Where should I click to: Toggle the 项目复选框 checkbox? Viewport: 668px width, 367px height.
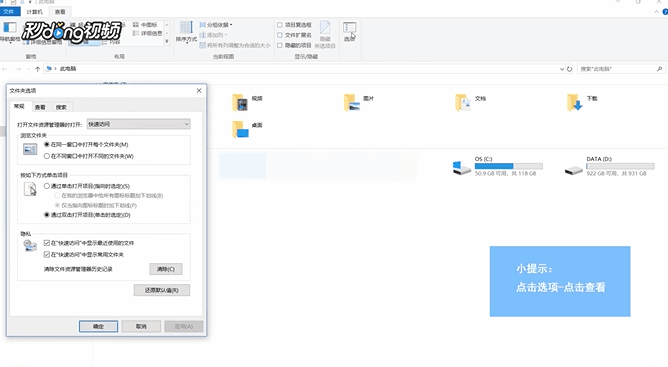point(280,25)
